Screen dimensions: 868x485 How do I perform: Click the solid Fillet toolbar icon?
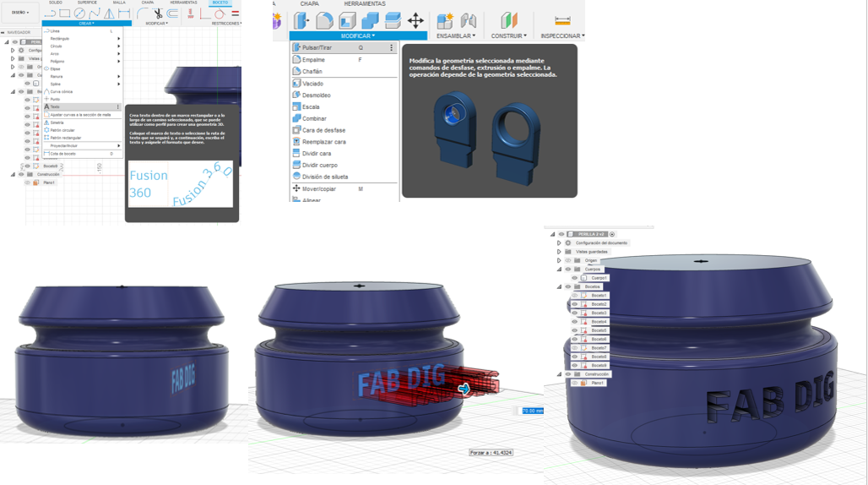point(324,21)
